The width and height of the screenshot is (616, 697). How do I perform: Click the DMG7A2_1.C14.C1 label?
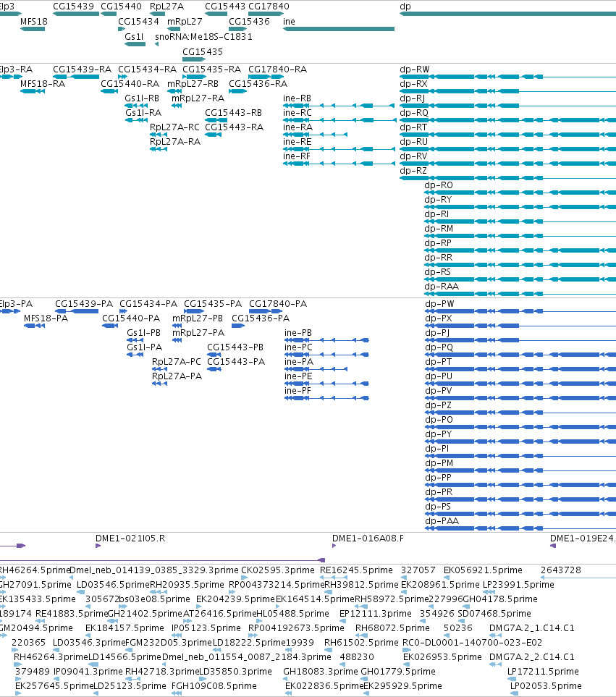(x=531, y=628)
